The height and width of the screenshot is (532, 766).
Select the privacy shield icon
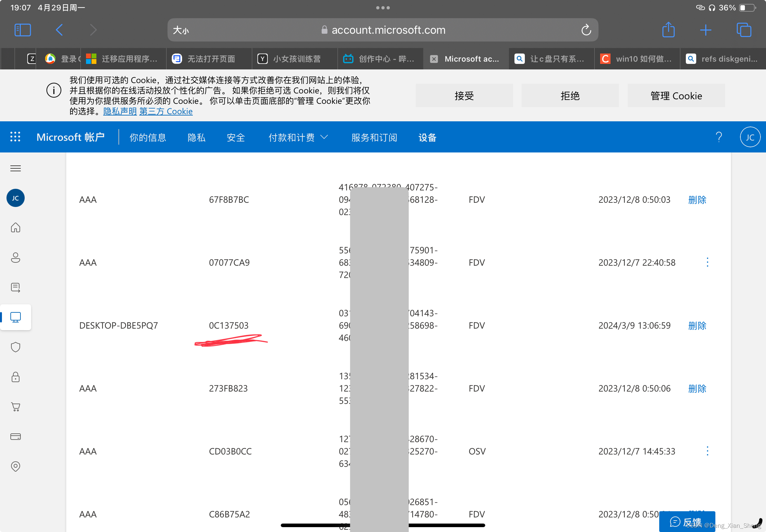(x=15, y=347)
